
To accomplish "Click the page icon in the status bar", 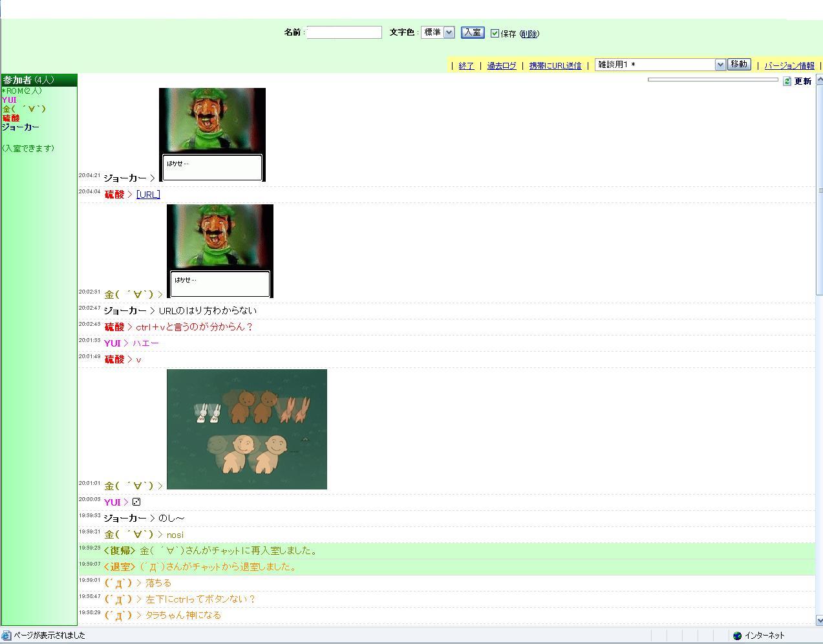I will [6, 636].
